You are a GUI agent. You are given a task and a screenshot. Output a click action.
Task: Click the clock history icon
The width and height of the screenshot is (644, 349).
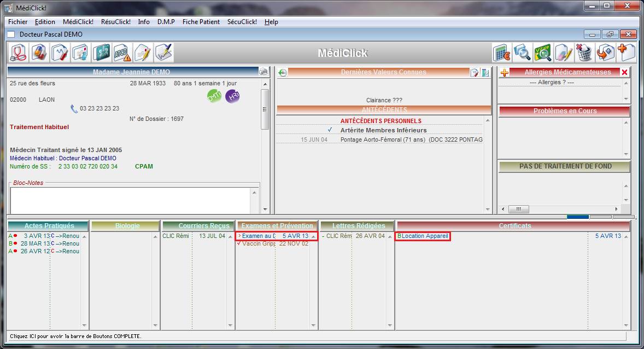click(283, 72)
